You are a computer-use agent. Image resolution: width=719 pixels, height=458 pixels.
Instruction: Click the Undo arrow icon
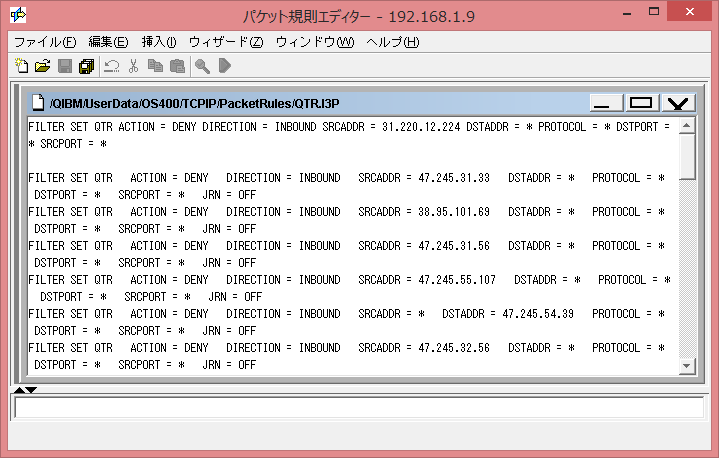point(111,67)
